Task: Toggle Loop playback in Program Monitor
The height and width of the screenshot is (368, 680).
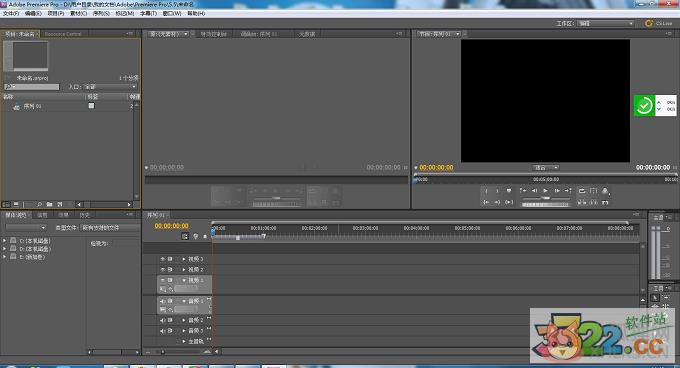Action: [x=582, y=191]
